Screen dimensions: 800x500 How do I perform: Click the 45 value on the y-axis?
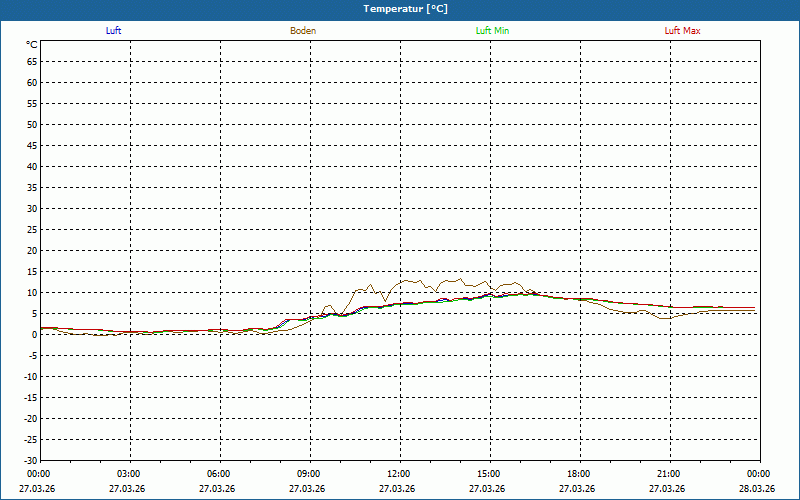pos(32,146)
